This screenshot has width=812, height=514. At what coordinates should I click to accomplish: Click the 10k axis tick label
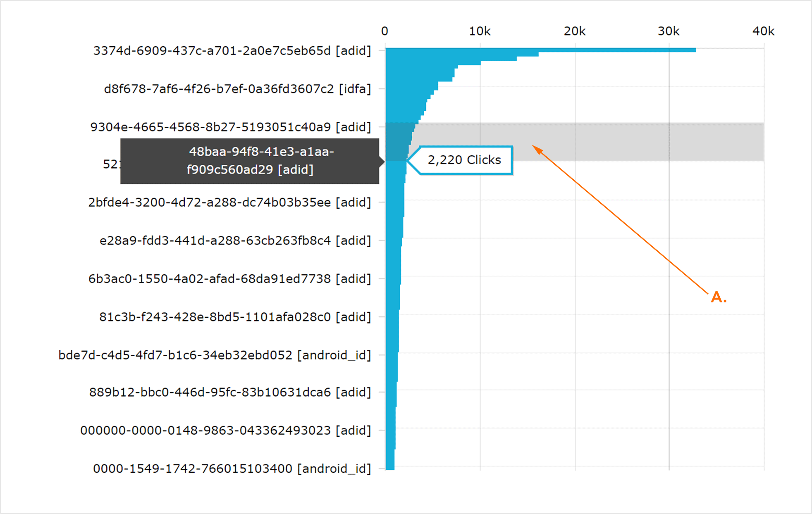pos(480,31)
